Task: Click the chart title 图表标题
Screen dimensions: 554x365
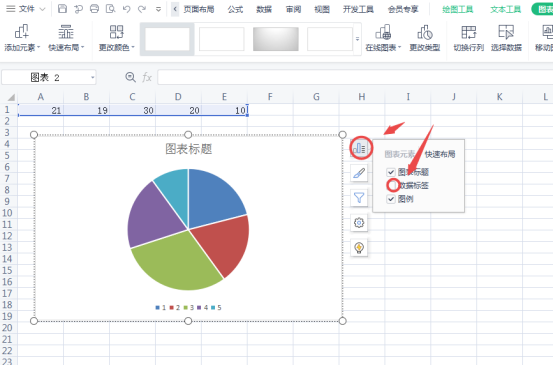Action: 189,149
